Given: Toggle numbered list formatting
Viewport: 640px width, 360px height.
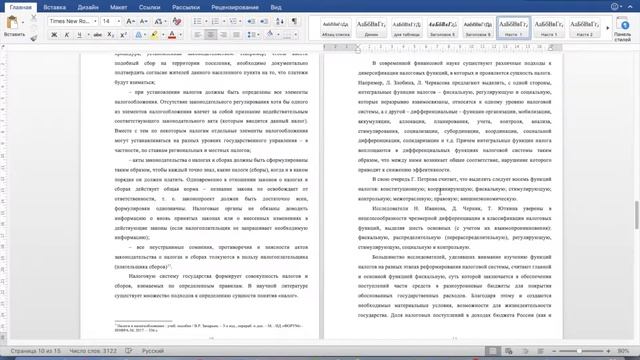Looking at the screenshot, I should click(215, 21).
